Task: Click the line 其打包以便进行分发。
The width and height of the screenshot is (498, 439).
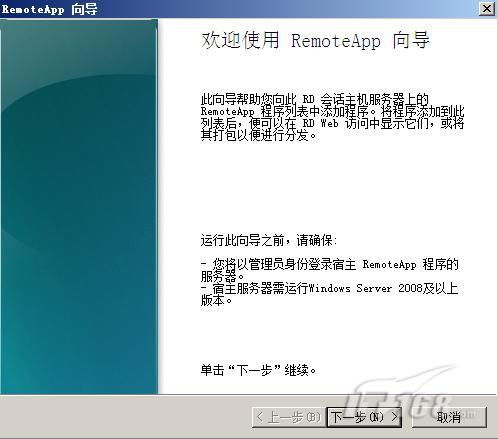Action: click(258, 135)
